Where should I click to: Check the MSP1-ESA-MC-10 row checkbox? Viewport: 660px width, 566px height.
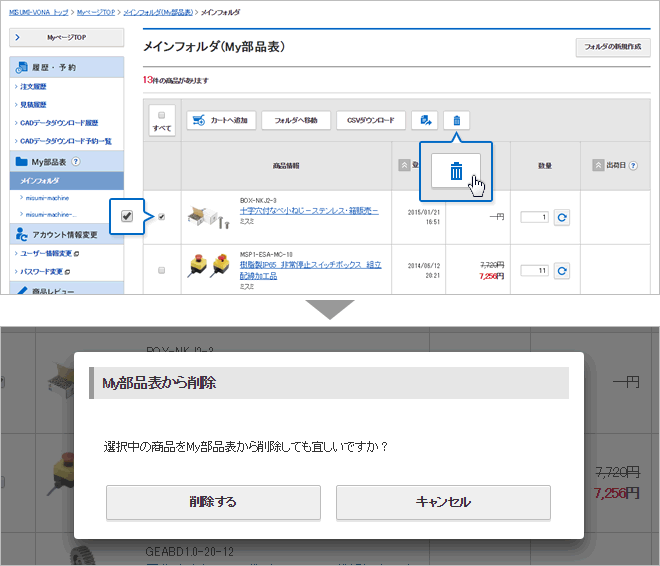coord(162,271)
